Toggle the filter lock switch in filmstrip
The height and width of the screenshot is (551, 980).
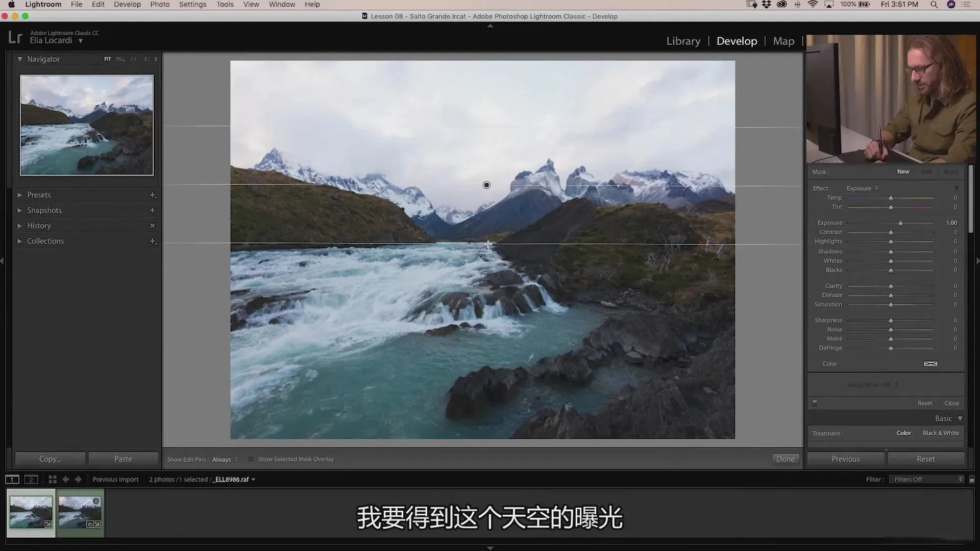pyautogui.click(x=972, y=480)
